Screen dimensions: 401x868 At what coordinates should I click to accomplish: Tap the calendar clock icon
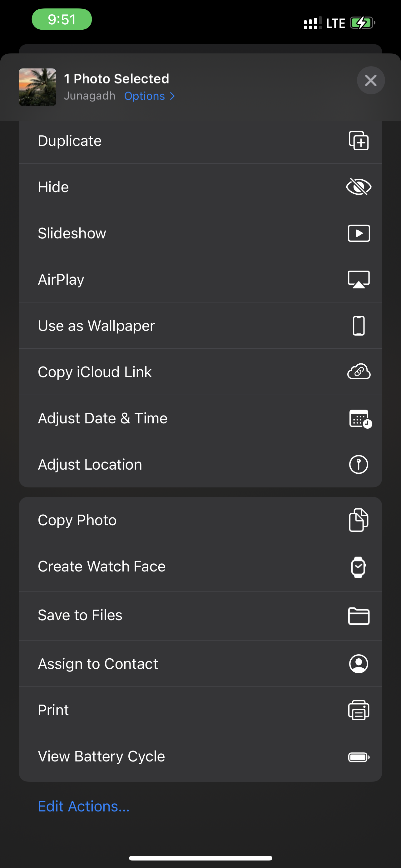point(360,418)
